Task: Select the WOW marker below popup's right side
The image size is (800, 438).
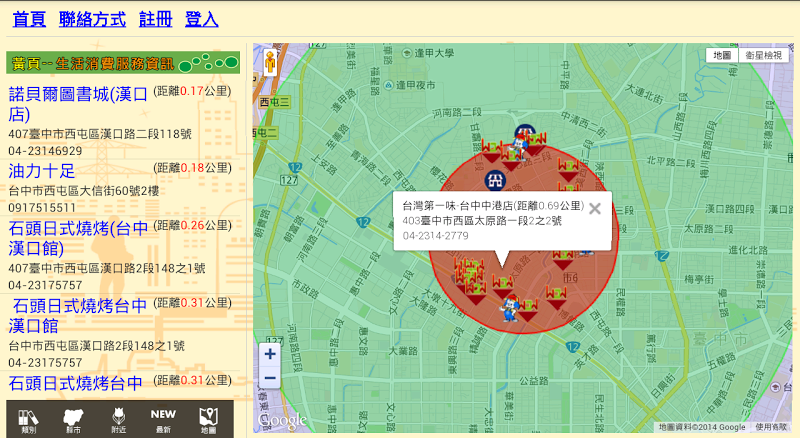Action: (563, 259)
